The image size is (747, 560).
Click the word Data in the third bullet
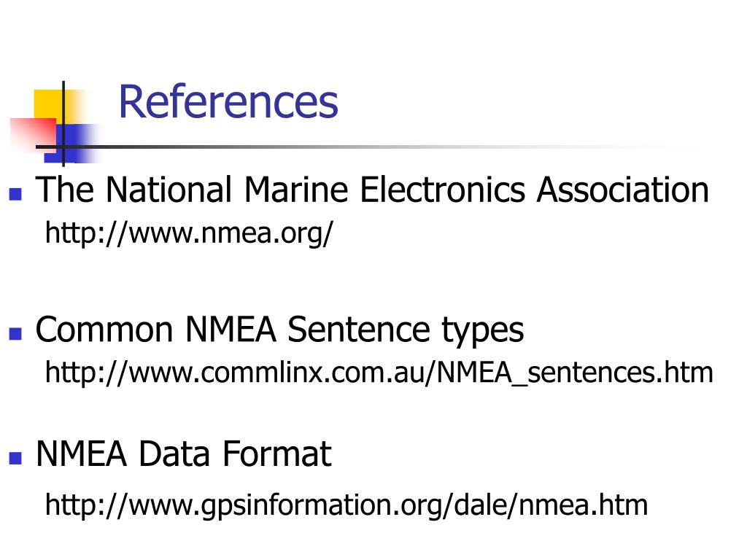pyautogui.click(x=175, y=454)
